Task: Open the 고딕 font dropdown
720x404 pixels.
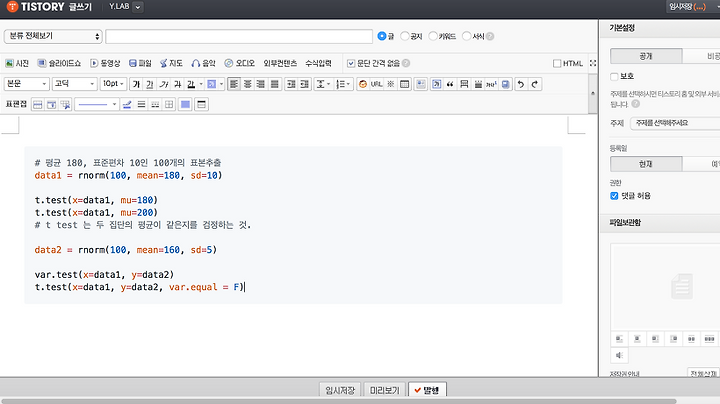Action: 74,84
